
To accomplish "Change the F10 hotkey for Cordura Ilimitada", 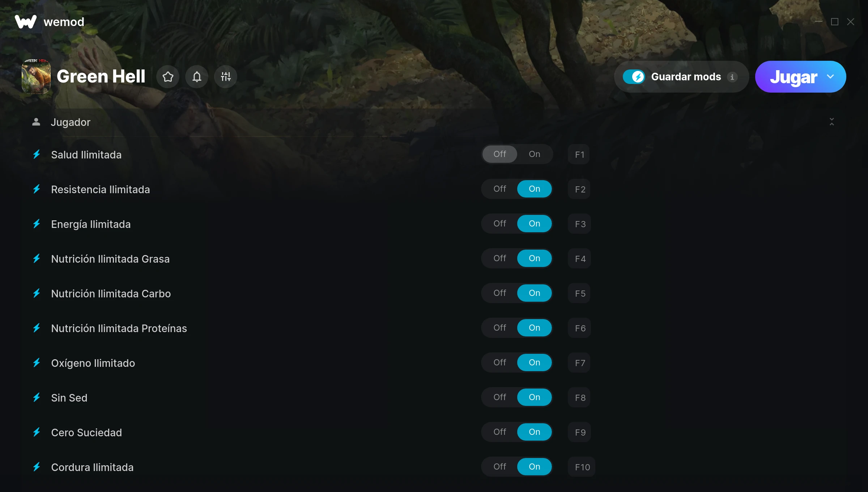I will 582,467.
